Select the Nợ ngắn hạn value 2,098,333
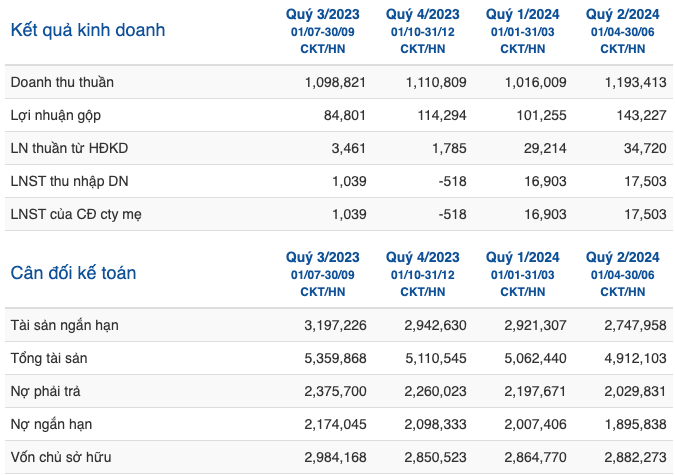This screenshot has width=675, height=475. click(x=435, y=424)
